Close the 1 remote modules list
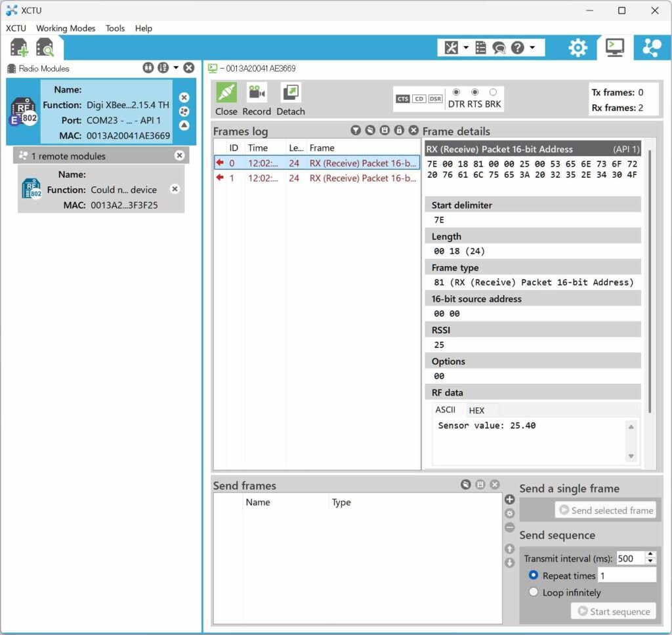The height and width of the screenshot is (635, 672). pyautogui.click(x=180, y=155)
